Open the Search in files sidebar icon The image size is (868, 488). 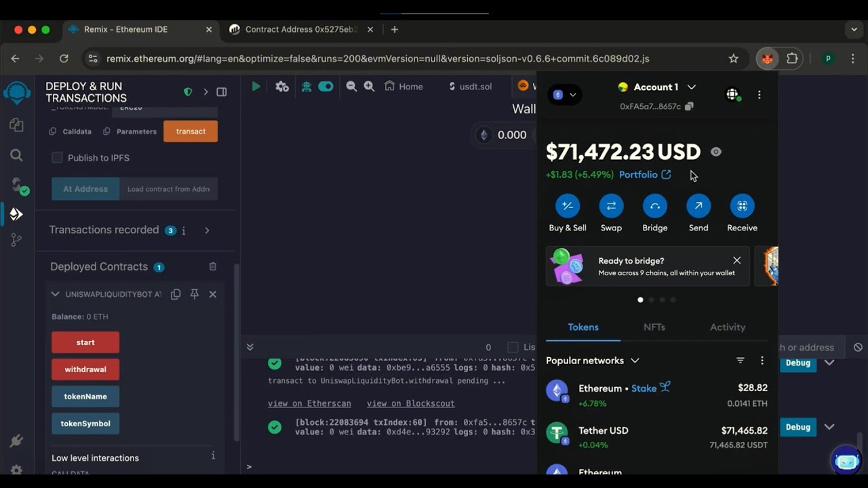coord(17,155)
